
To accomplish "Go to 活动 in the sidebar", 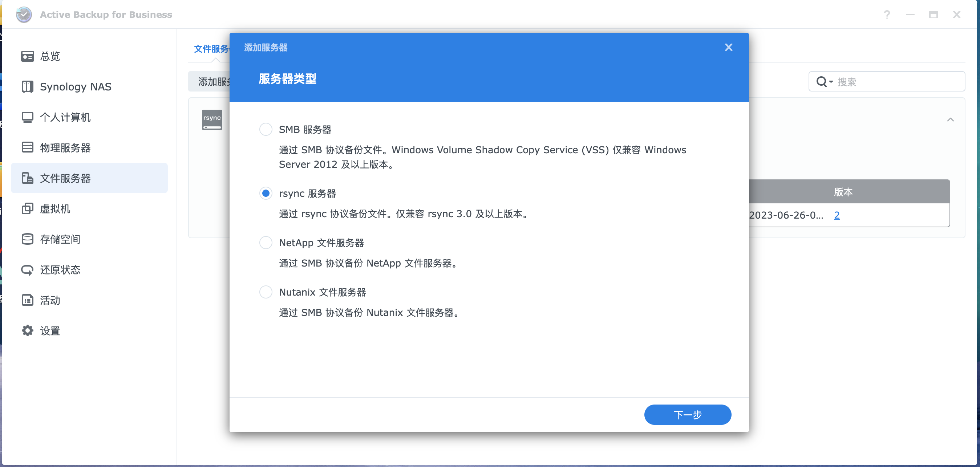I will (89, 300).
